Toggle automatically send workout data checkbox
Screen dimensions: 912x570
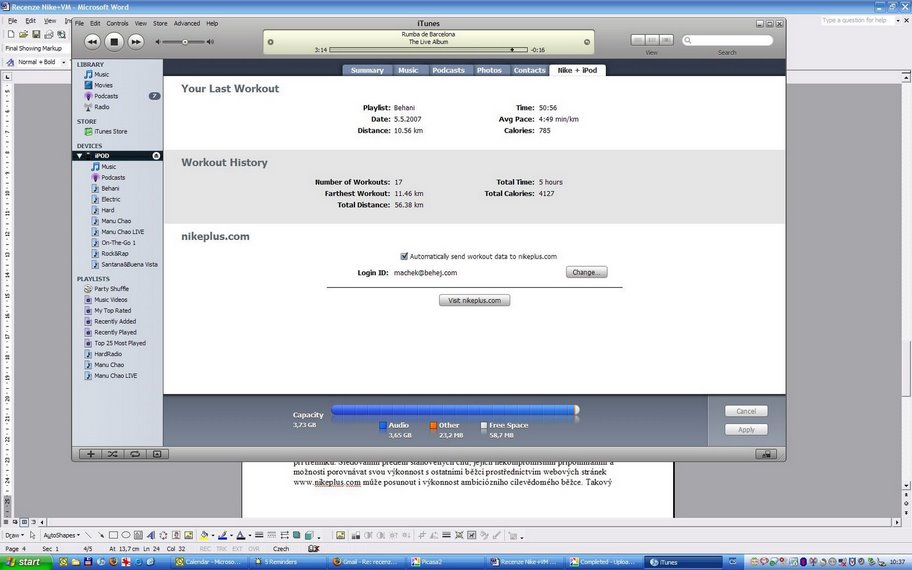pos(404,256)
